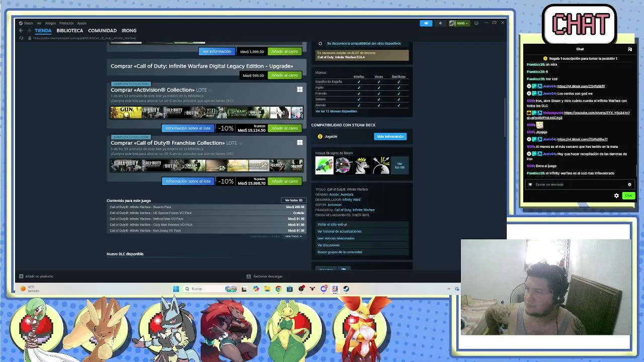Open the Ver menu
The image size is (644, 362).
[x=39, y=23]
